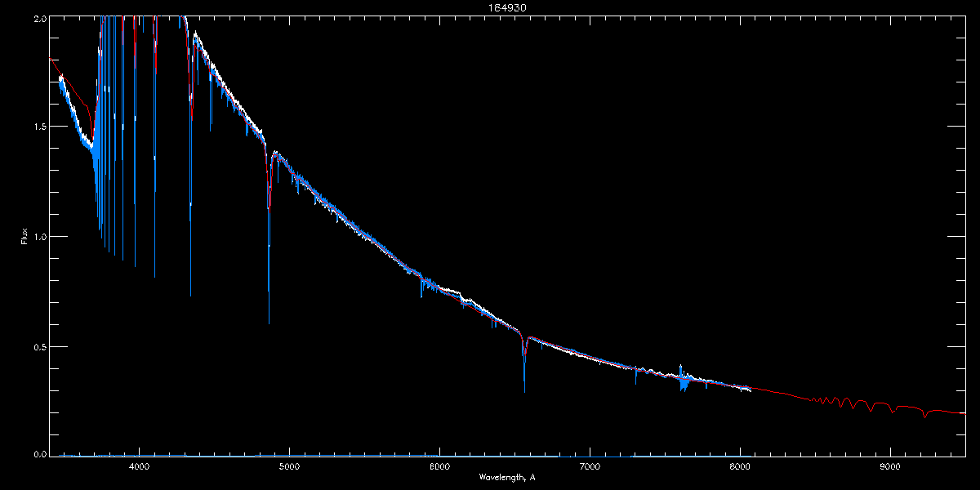
Task: Click the 4000 x-axis tick label
Action: tap(139, 467)
